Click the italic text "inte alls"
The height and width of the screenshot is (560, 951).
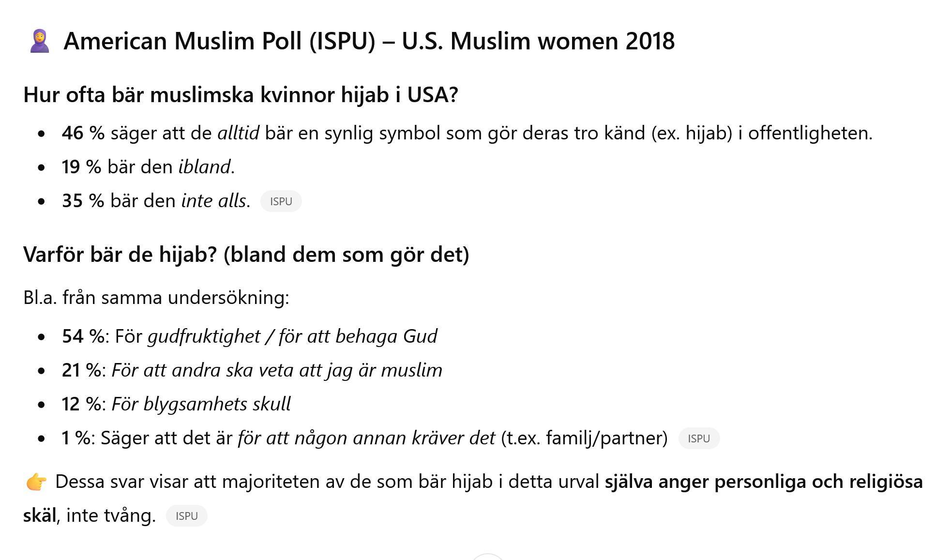[x=214, y=201]
